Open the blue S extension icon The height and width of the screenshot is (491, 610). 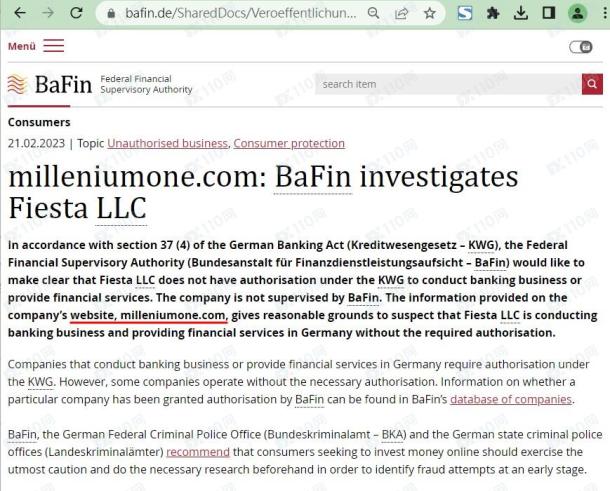coord(465,14)
